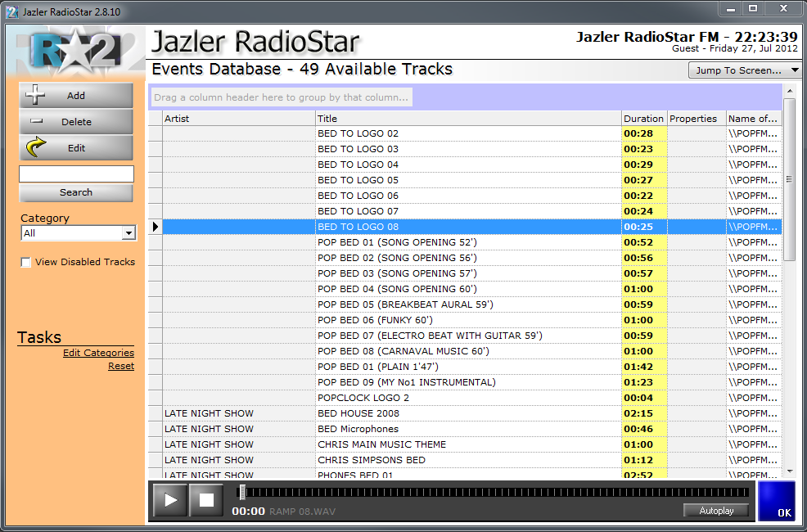Click the Search button
Viewport: 807px width, 532px height.
click(75, 193)
